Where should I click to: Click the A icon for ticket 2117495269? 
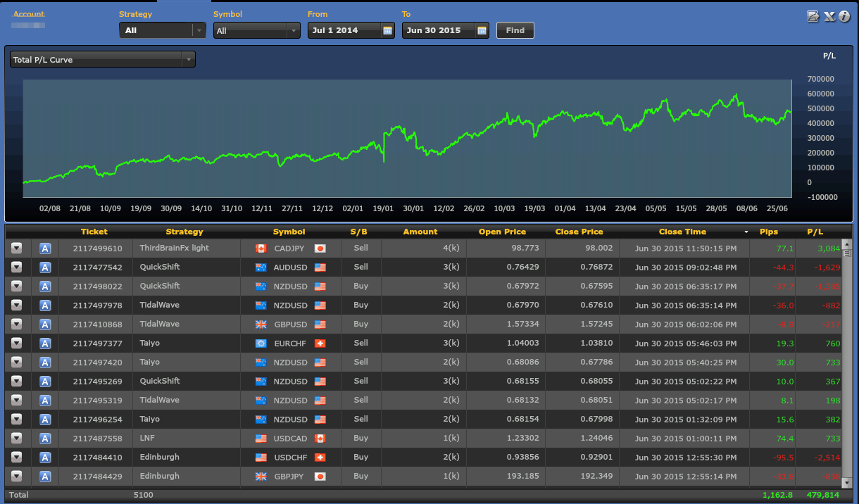point(45,381)
